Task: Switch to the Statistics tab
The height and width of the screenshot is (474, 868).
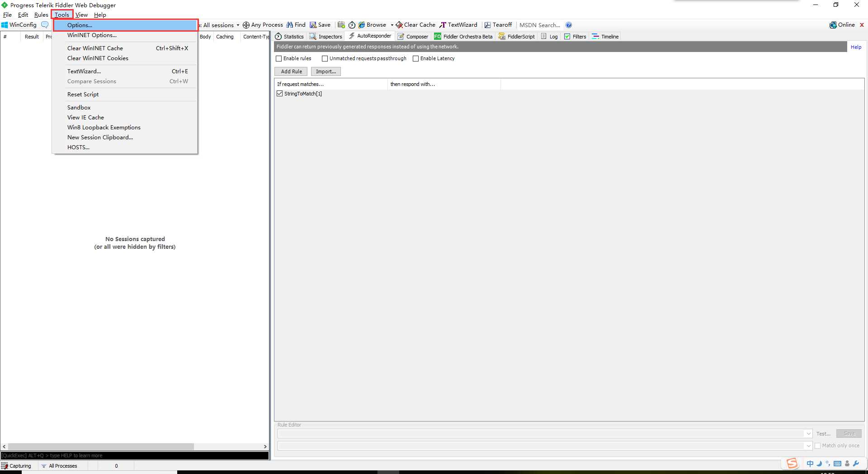Action: [290, 37]
